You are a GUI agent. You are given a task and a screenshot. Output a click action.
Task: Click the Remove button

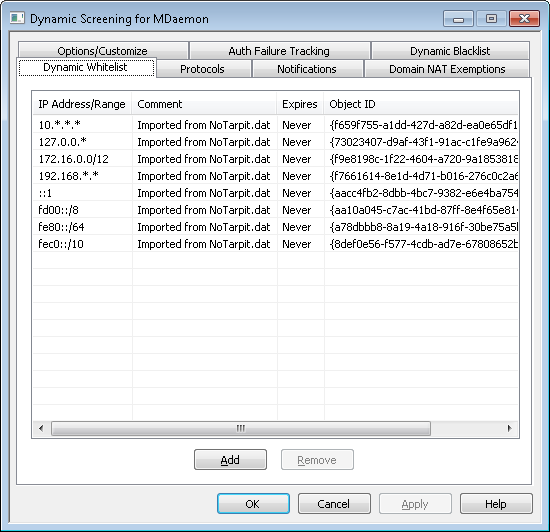pos(317,459)
